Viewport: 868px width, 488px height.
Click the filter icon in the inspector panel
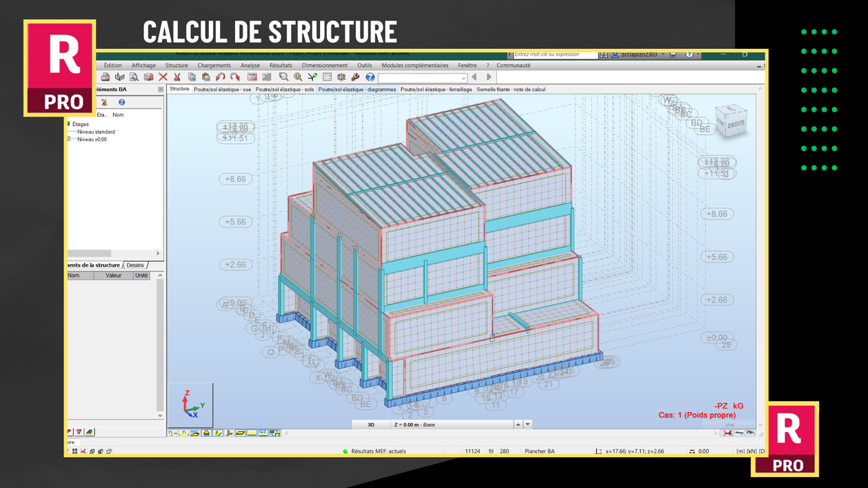coord(104,103)
